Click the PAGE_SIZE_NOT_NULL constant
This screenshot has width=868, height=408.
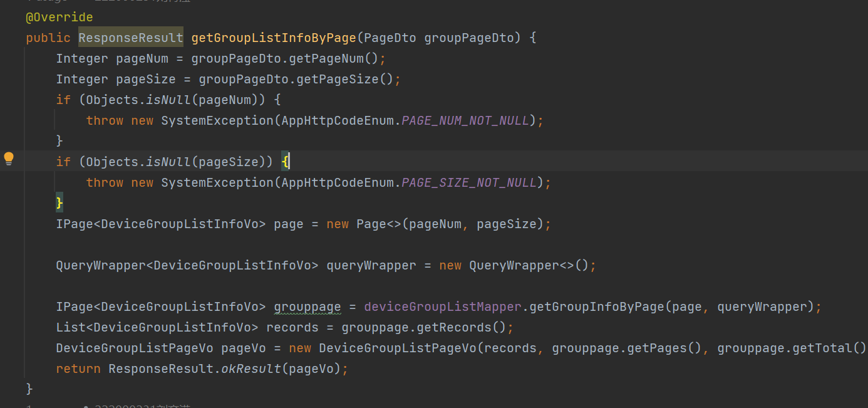469,183
